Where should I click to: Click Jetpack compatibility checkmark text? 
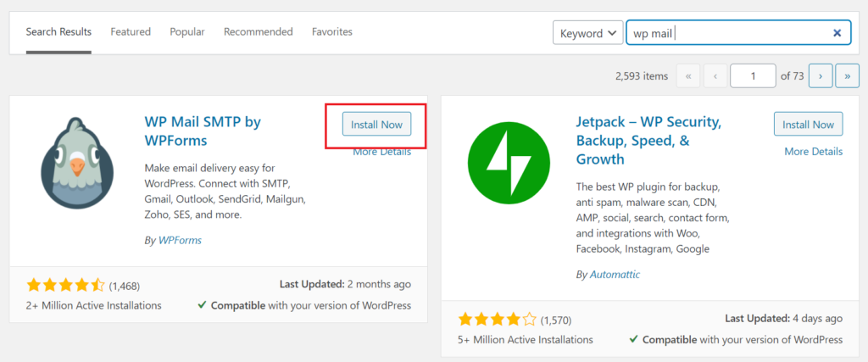click(737, 339)
